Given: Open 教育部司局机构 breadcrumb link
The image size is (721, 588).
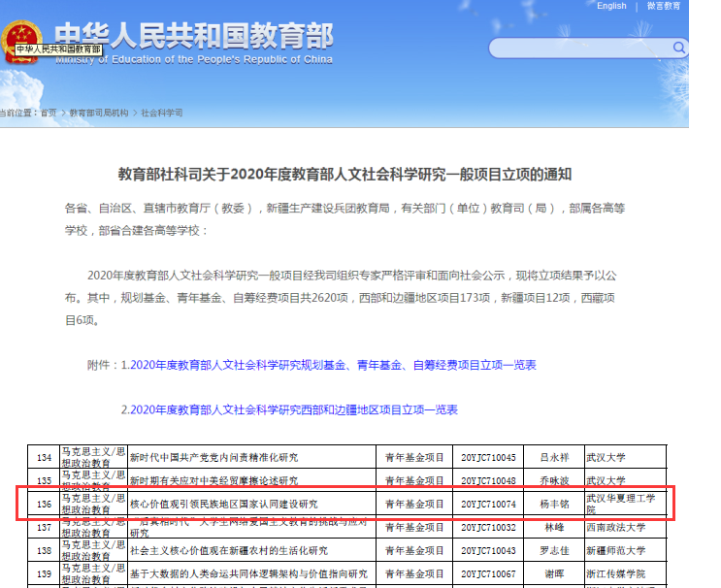Looking at the screenshot, I should 98,113.
